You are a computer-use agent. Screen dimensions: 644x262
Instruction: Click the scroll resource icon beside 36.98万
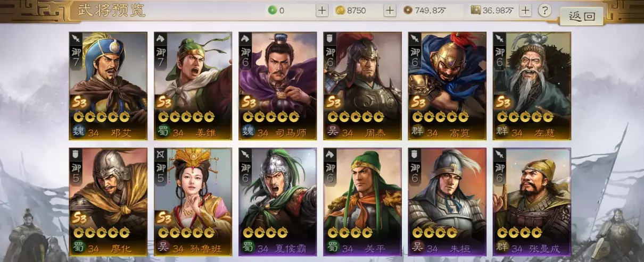[x=476, y=10]
